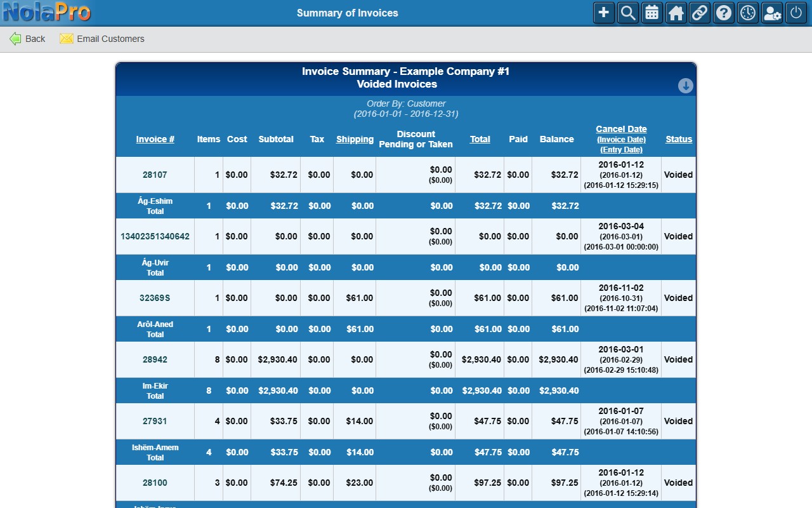Open the search magnifier icon
The height and width of the screenshot is (508, 812).
628,13
